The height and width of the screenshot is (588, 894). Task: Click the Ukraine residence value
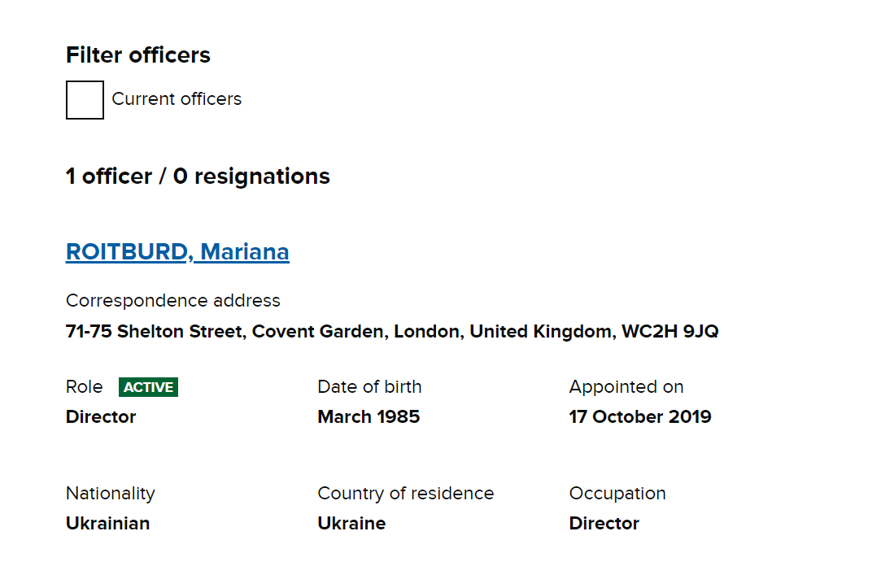[351, 523]
